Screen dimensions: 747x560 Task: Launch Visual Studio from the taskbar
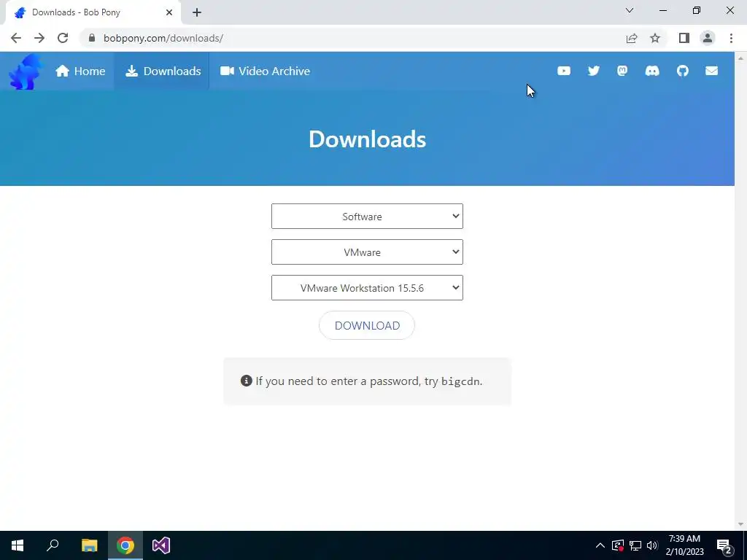click(x=161, y=545)
